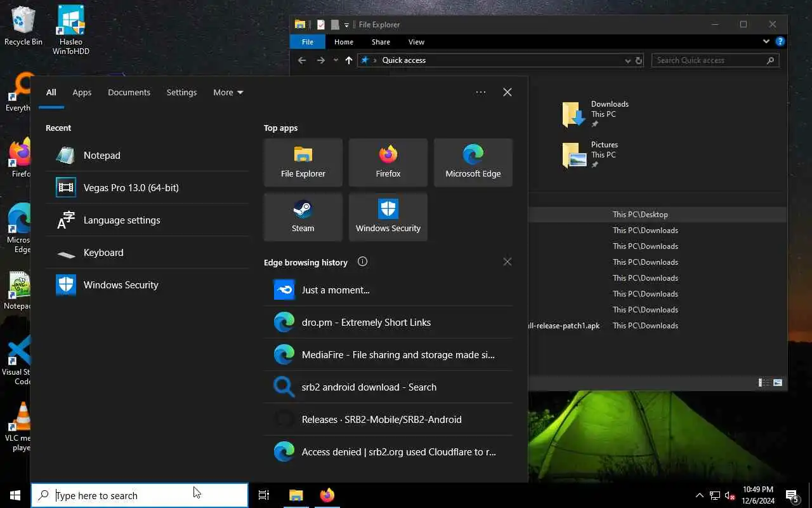This screenshot has height=508, width=812.
Task: Select the All search filter tab
Action: (x=51, y=92)
